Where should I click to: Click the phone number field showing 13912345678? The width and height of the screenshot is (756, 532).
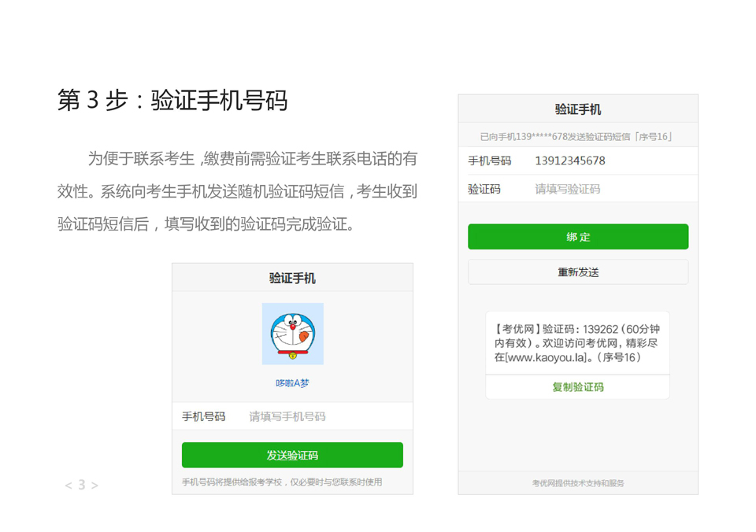click(606, 161)
